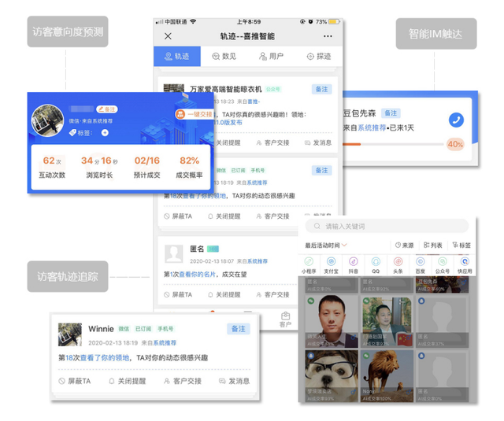
Task: Click the Winnie avatar on popup card
Action: click(x=70, y=334)
